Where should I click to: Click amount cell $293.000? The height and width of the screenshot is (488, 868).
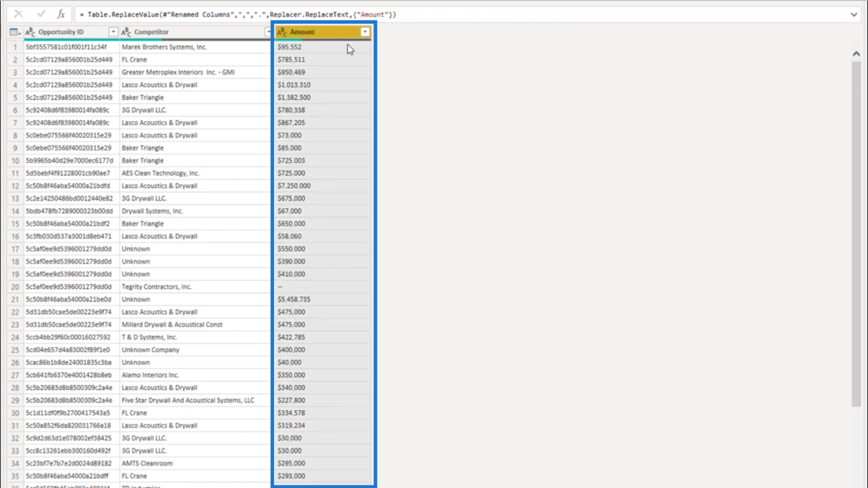click(x=291, y=476)
